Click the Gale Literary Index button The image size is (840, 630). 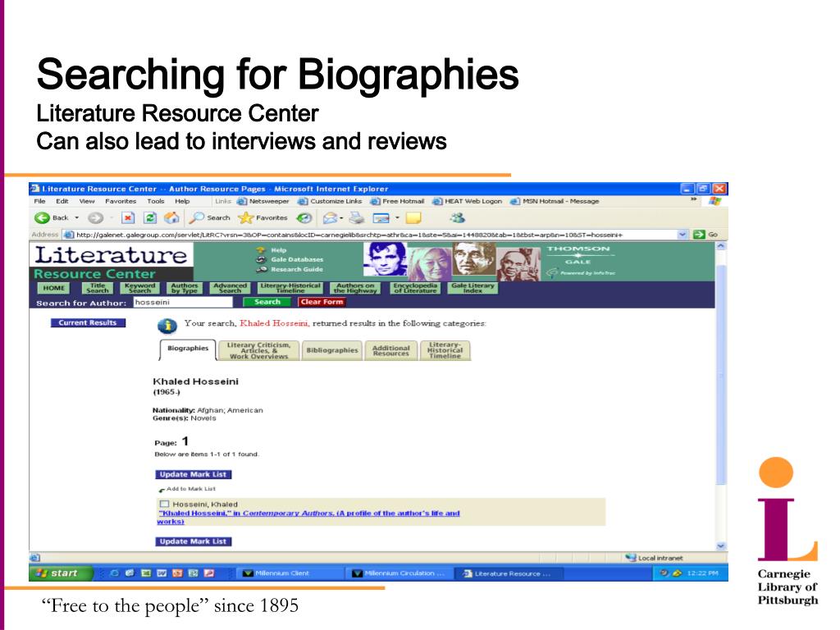472,288
